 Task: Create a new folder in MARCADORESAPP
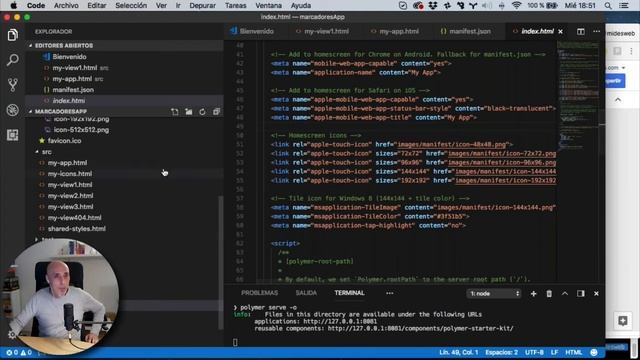pyautogui.click(x=189, y=111)
